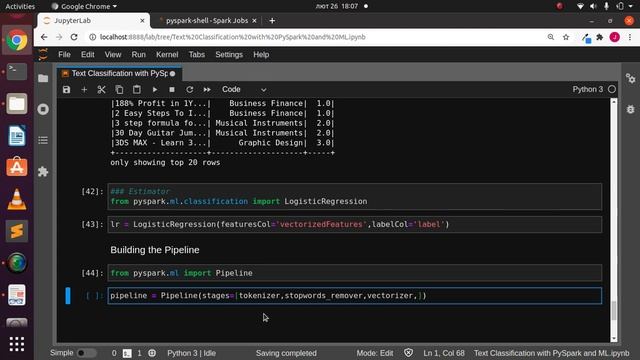Click Ln 1, Col 68 in status bar
This screenshot has width=640, height=360.
(444, 353)
